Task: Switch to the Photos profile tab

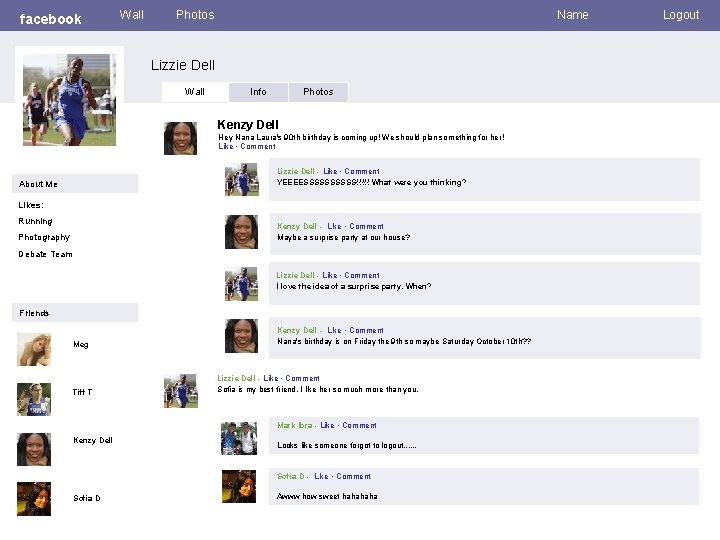Action: coord(318,92)
